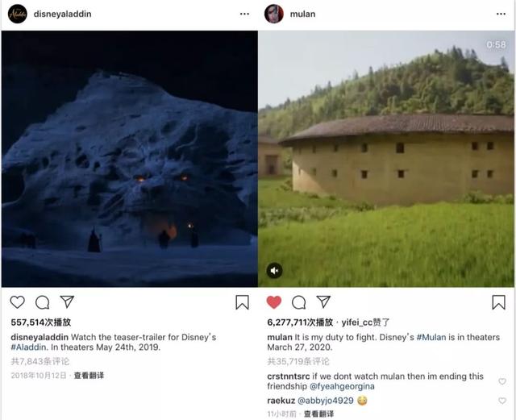Open comments on the Aladdin post
The height and width of the screenshot is (420, 516).
coord(43,302)
